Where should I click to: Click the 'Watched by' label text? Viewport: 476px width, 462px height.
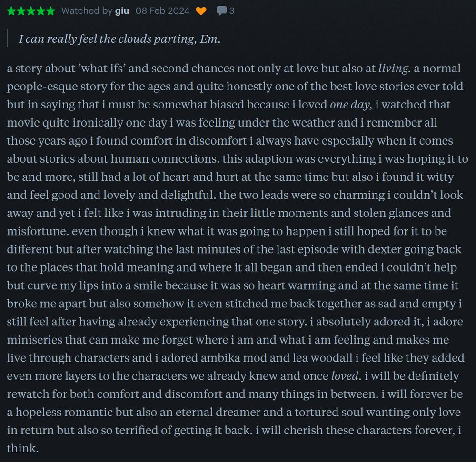pyautogui.click(x=87, y=11)
